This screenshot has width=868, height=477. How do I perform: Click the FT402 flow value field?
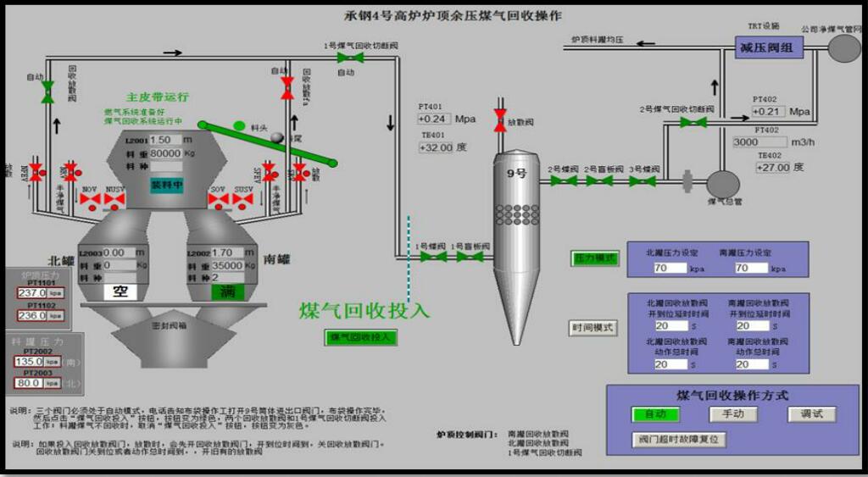tap(756, 142)
